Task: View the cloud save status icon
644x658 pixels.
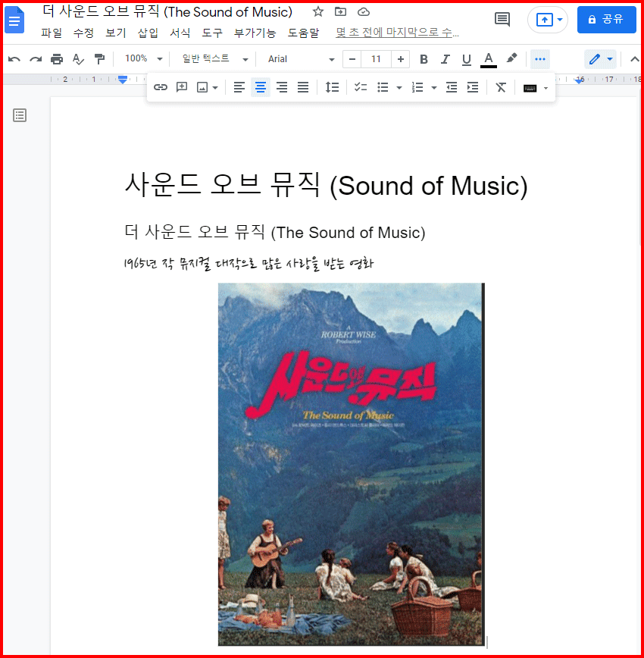Action: [364, 12]
